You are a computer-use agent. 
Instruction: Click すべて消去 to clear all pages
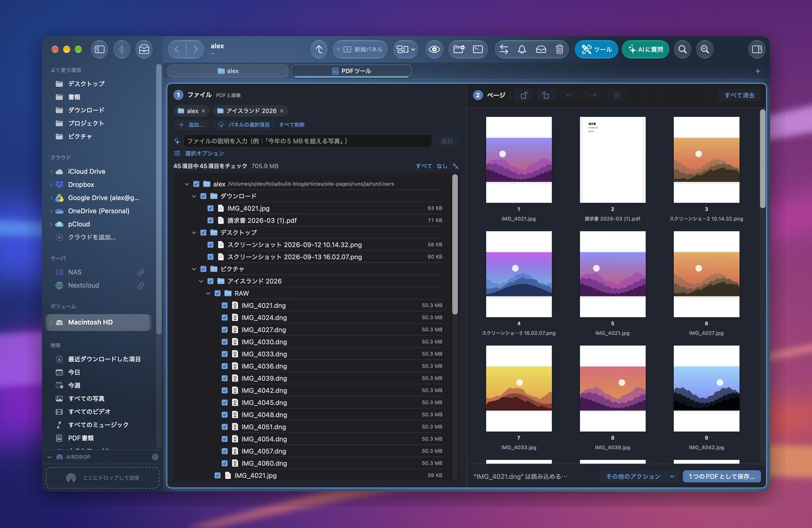tap(739, 95)
